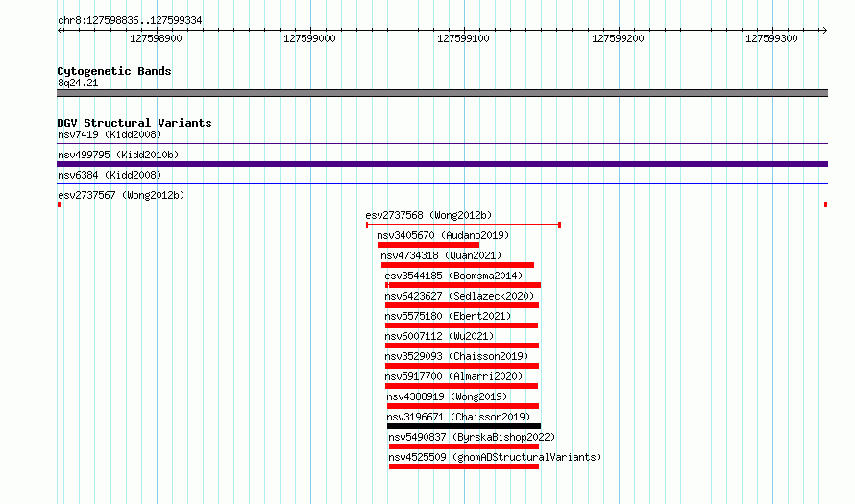
Task: Open the nsv499795 (Kidd2010b) label
Action: pos(118,155)
